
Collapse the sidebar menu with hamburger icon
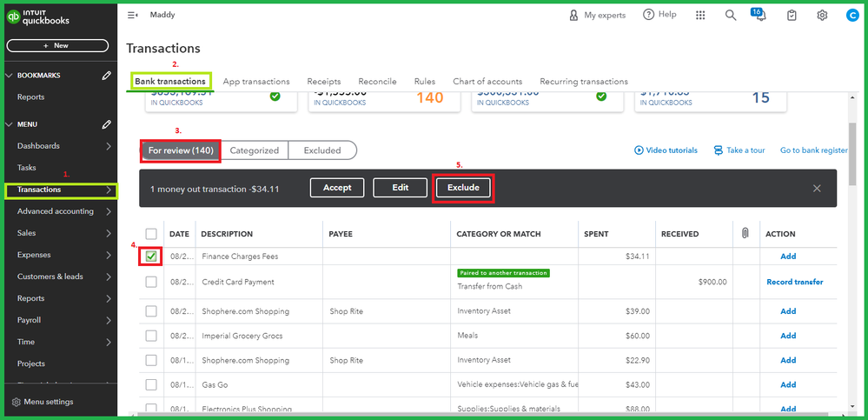[x=132, y=16]
